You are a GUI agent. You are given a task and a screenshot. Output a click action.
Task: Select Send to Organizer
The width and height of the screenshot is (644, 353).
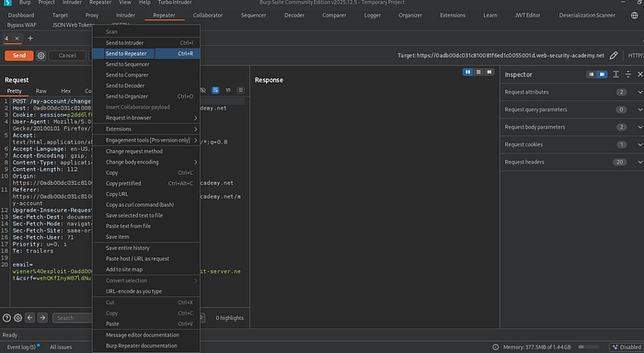point(146,97)
